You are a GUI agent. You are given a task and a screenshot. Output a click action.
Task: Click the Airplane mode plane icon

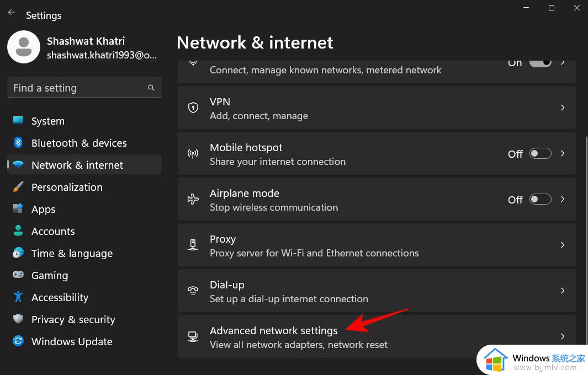pos(193,199)
